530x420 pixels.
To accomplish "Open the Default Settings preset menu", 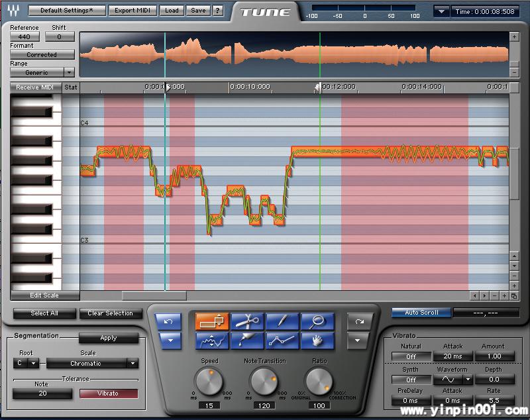I will click(66, 11).
